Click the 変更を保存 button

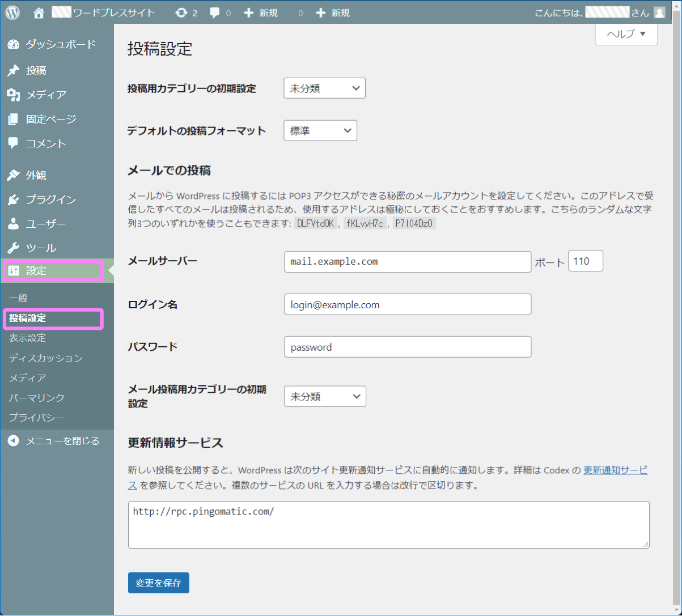158,583
